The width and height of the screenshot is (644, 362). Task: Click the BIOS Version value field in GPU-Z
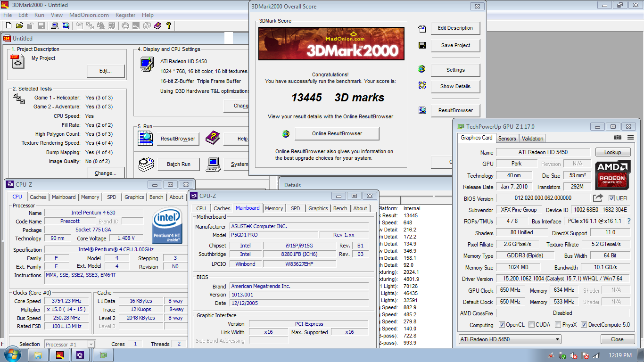point(543,198)
